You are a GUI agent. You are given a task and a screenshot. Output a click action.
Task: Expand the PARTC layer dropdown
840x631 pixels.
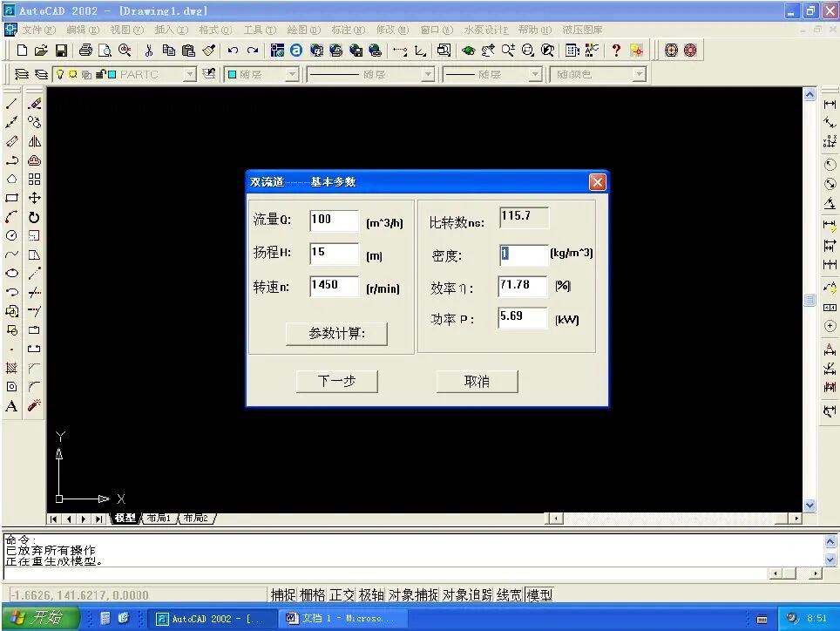190,74
